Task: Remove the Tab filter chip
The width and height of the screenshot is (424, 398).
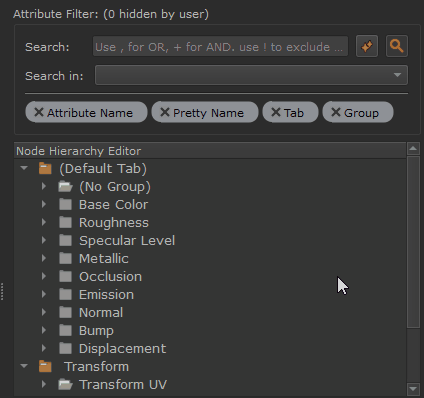Action: 276,112
